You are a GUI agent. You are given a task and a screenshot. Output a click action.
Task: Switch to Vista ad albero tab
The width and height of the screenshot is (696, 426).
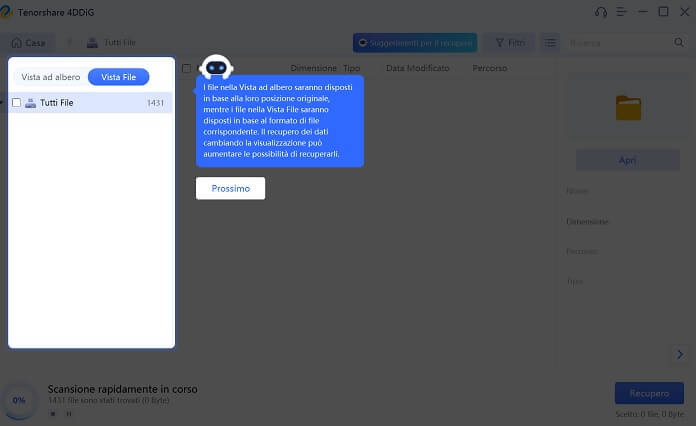pos(51,77)
